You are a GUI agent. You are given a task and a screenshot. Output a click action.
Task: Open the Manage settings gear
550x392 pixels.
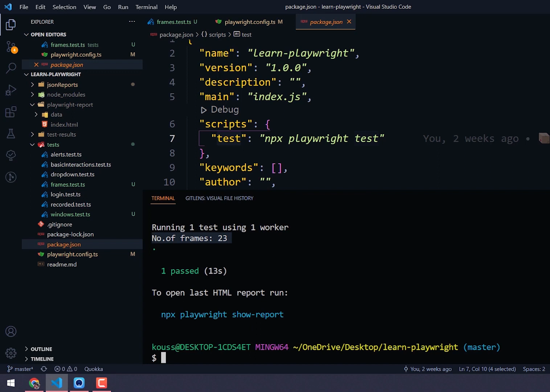click(10, 353)
